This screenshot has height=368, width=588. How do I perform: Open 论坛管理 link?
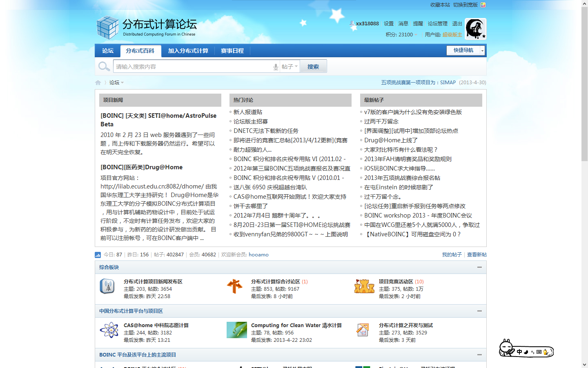(x=438, y=24)
